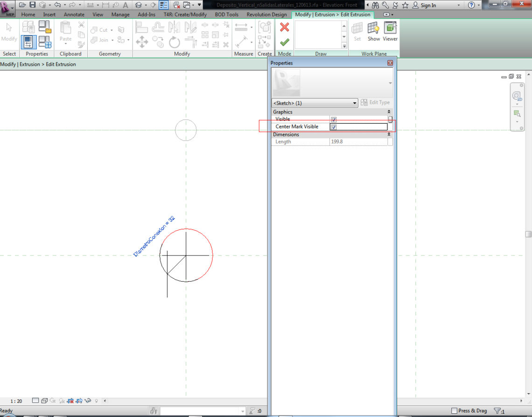The width and height of the screenshot is (532, 417).
Task: Switch to the Annotate ribbon tab
Action: click(74, 14)
